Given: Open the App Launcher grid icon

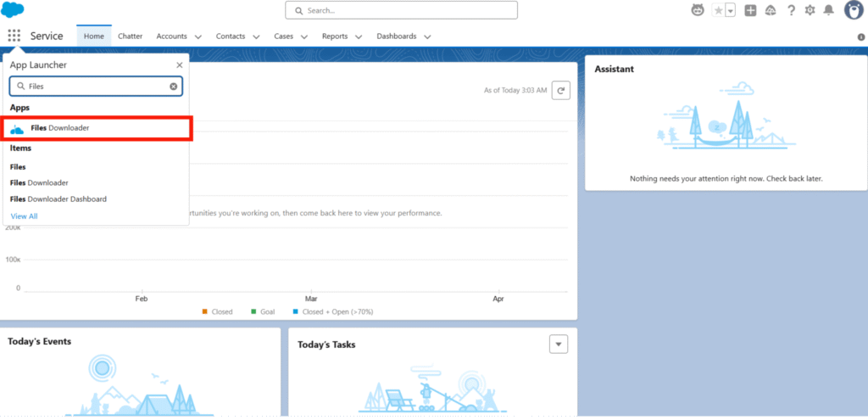Looking at the screenshot, I should point(14,36).
